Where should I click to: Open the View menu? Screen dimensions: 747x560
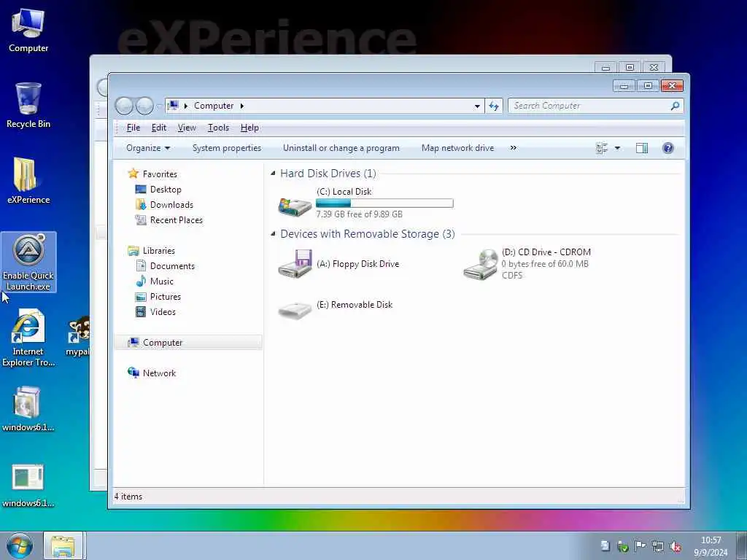[187, 128]
